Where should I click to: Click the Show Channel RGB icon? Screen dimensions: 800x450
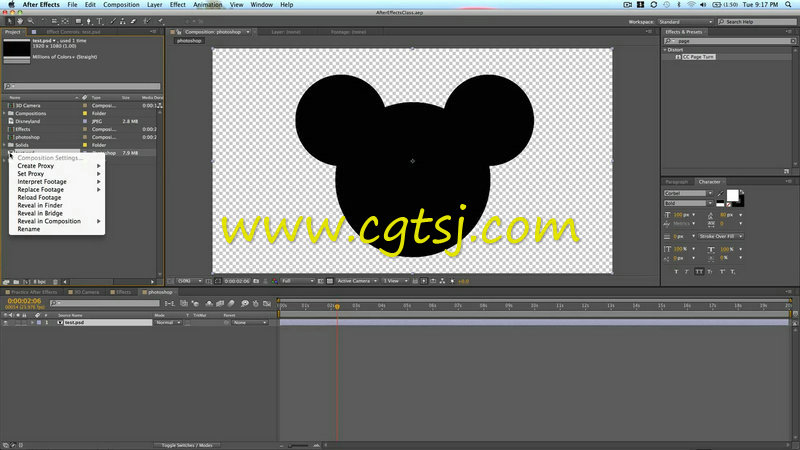click(274, 281)
